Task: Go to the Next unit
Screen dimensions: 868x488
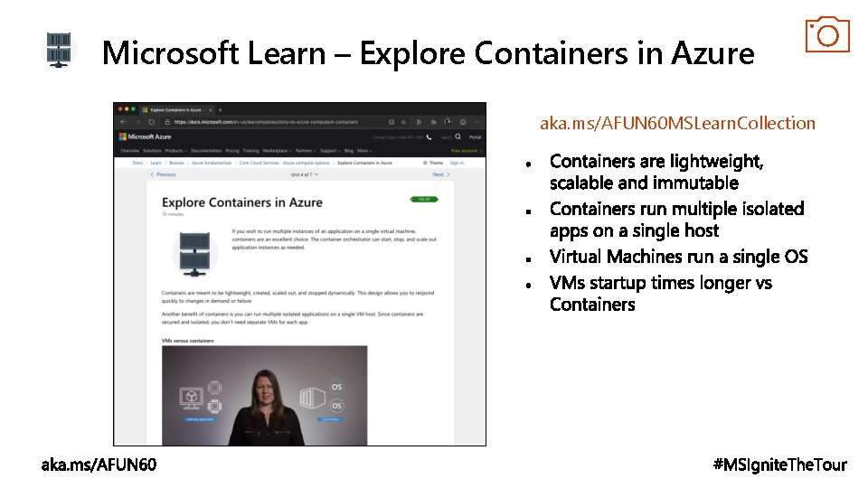Action: click(x=441, y=174)
